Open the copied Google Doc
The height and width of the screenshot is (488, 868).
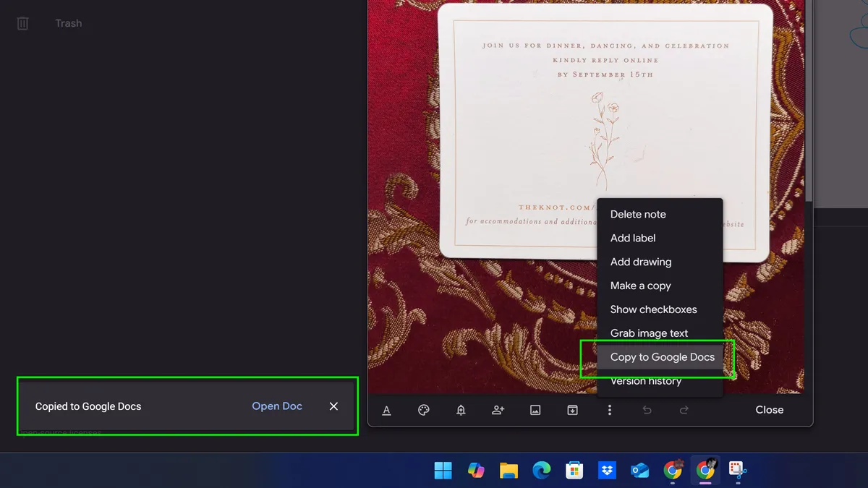(x=277, y=406)
